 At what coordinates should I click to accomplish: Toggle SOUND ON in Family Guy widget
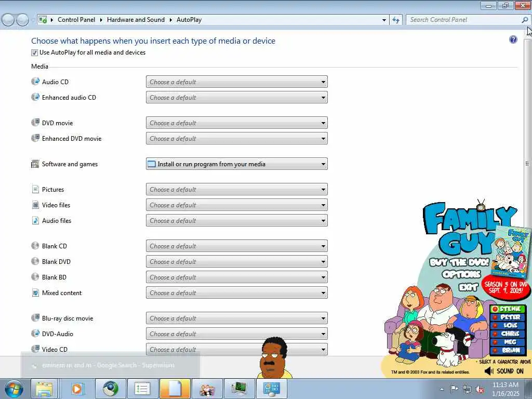point(504,371)
